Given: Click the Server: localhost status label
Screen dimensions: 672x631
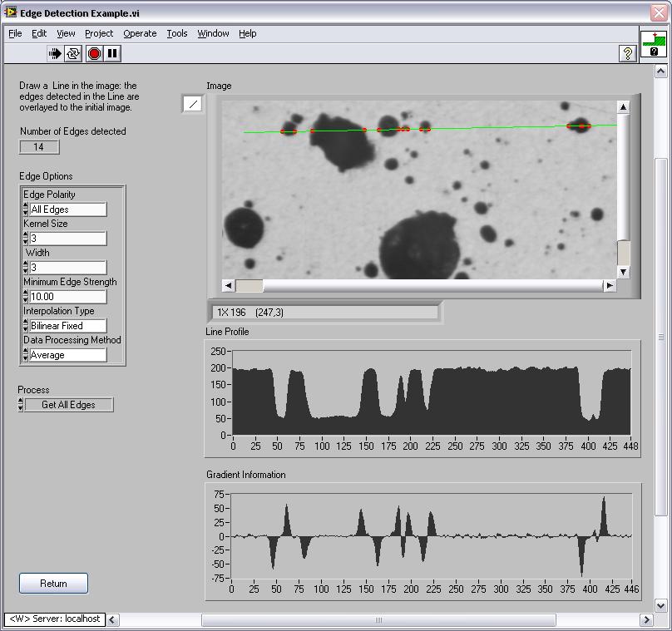Looking at the screenshot, I should click(55, 619).
